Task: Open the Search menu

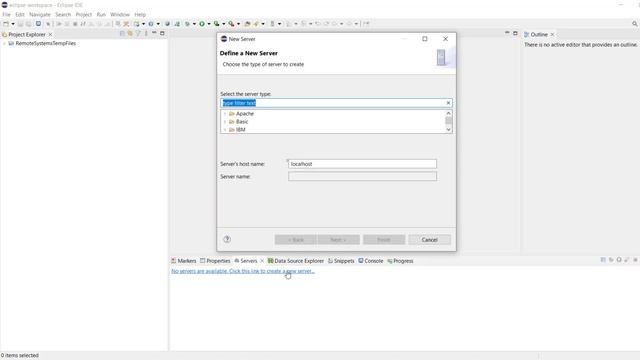Action: click(x=63, y=14)
